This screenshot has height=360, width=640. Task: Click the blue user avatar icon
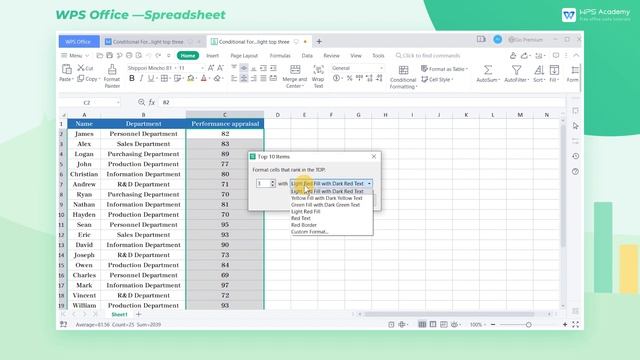(x=498, y=39)
